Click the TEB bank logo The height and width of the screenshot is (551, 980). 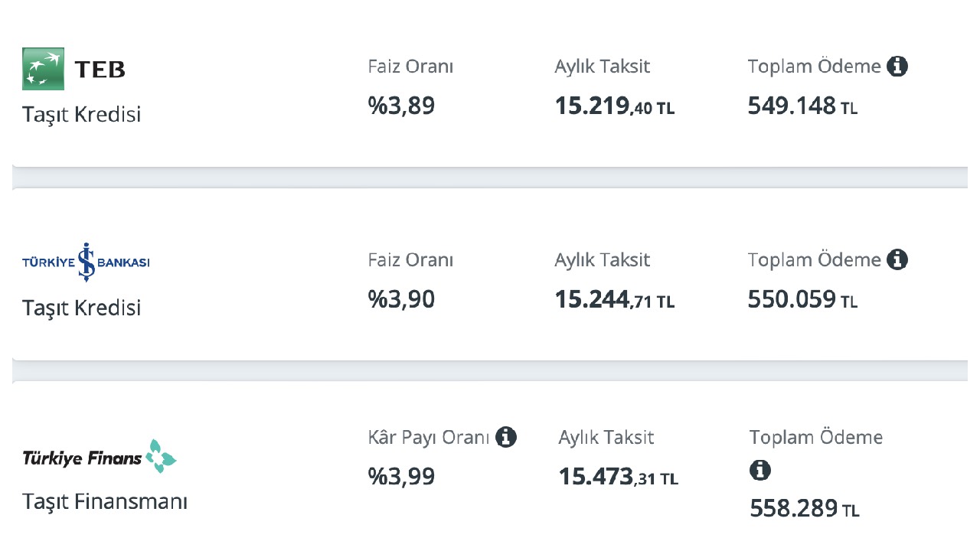coord(73,69)
